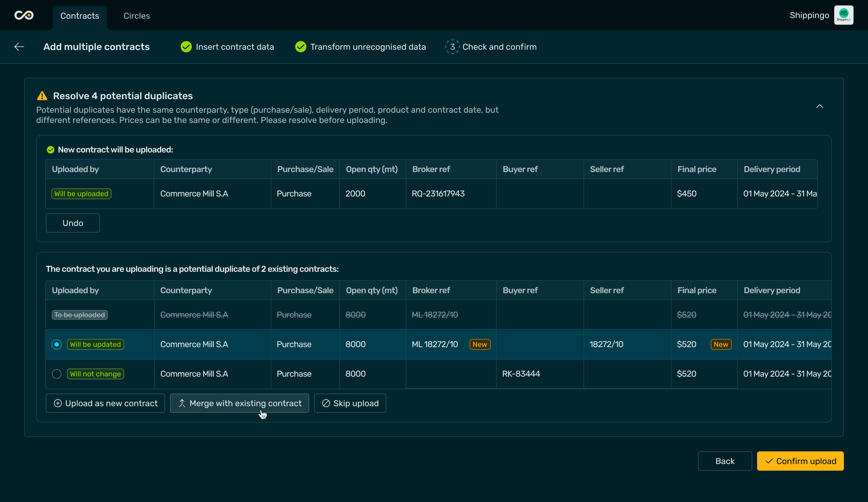Collapse the Resolve potential duplicates panel
The height and width of the screenshot is (502, 868).
[x=819, y=106]
